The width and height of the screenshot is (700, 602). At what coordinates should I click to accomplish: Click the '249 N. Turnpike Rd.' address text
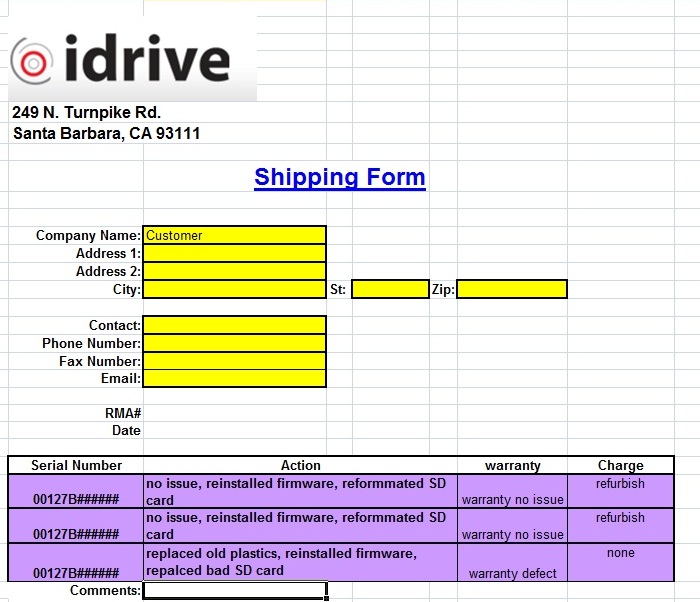(87, 113)
